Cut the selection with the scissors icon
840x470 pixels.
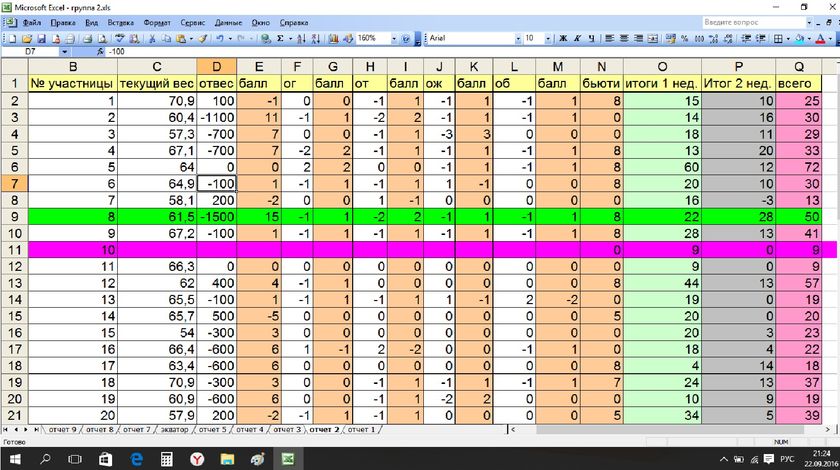152,39
